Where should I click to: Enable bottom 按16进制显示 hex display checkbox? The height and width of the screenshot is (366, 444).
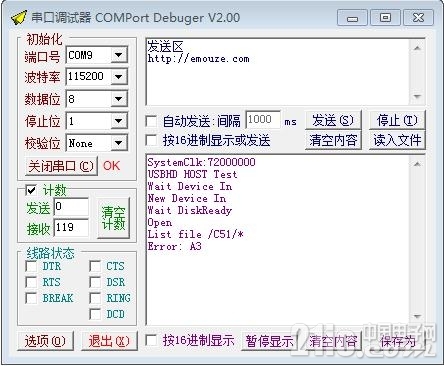coord(151,341)
